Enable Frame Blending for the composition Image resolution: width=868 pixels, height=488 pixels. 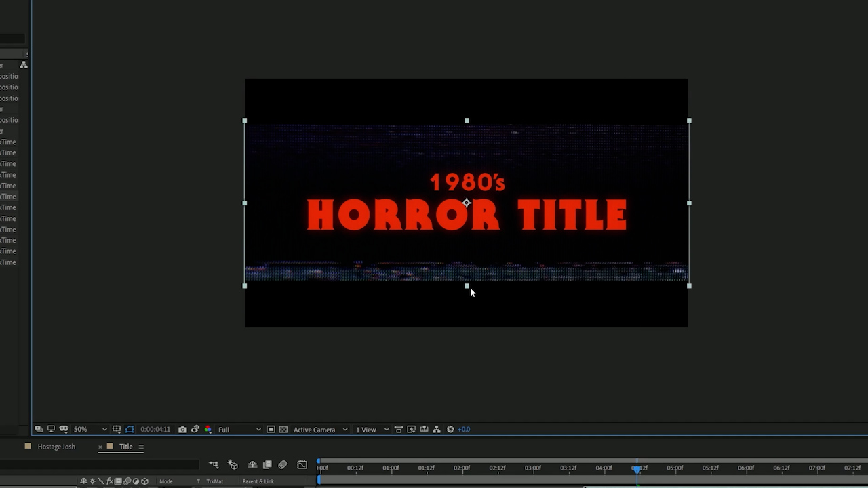tap(267, 464)
